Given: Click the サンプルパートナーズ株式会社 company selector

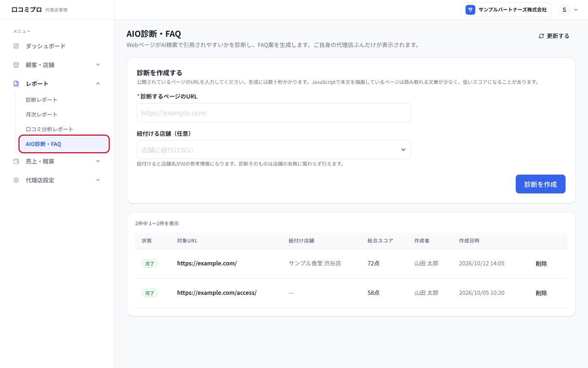Looking at the screenshot, I should click(506, 10).
